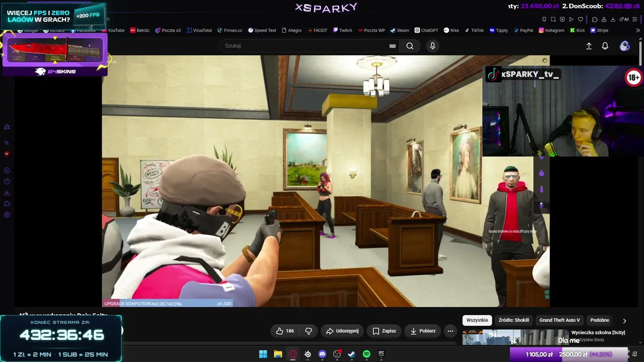Open Discord from the taskbar
644x362 pixels.
(x=323, y=354)
